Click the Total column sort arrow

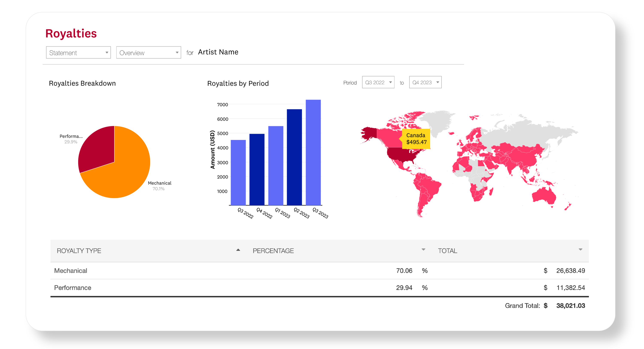click(x=580, y=250)
